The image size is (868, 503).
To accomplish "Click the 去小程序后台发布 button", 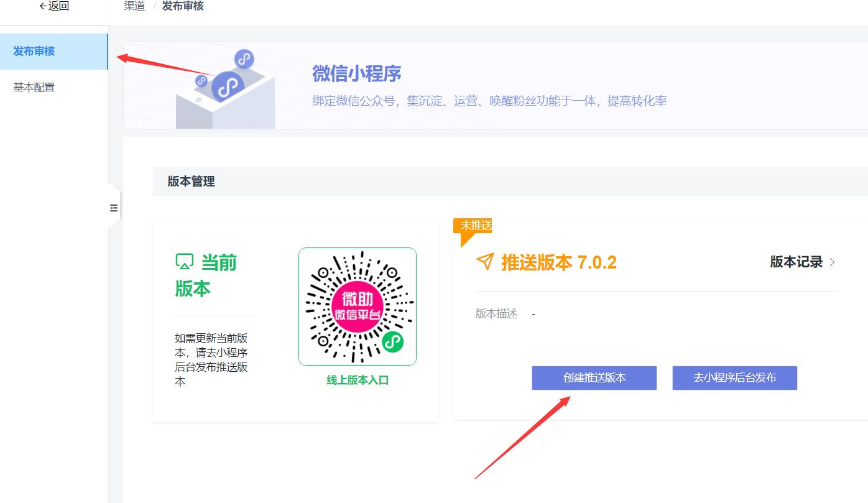I will pos(735,378).
